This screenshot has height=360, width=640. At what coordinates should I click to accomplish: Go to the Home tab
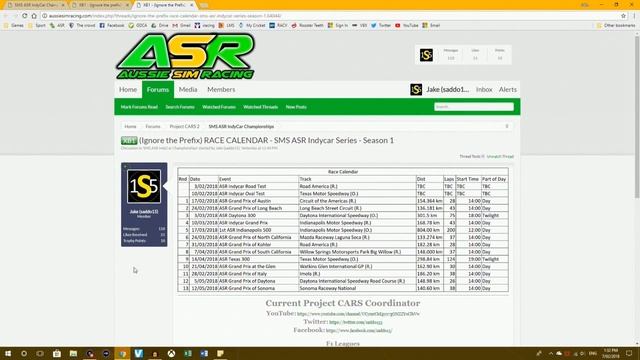pyautogui.click(x=128, y=89)
